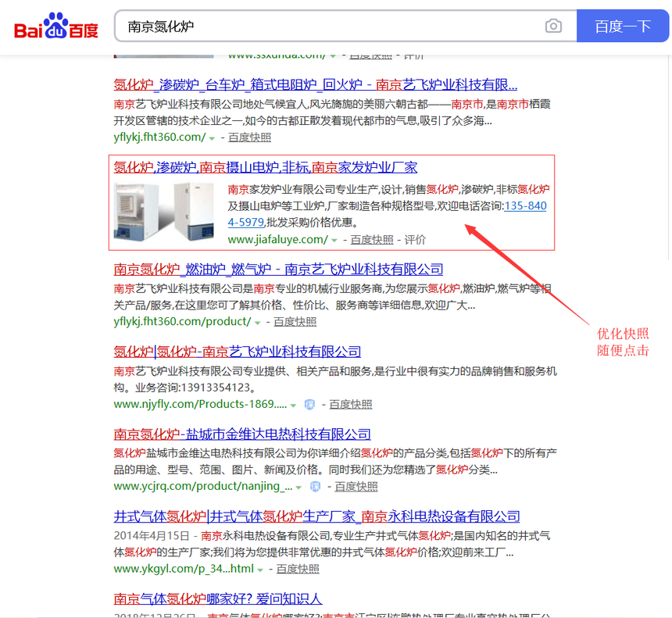Click the Baidu logo

pos(56,26)
